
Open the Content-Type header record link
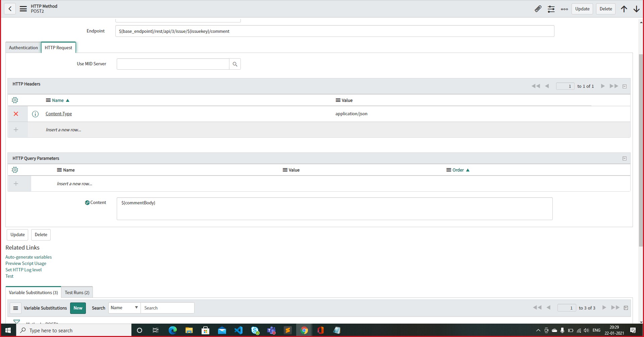pos(59,114)
